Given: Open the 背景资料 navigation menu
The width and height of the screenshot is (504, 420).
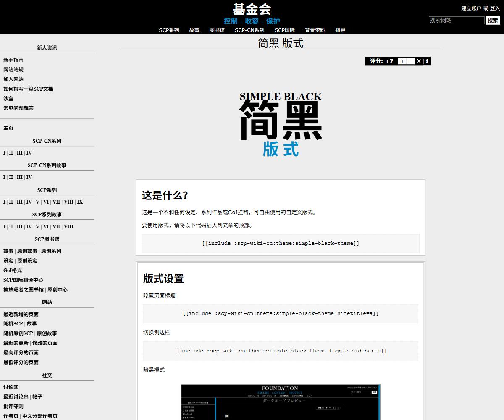Looking at the screenshot, I should 315,30.
